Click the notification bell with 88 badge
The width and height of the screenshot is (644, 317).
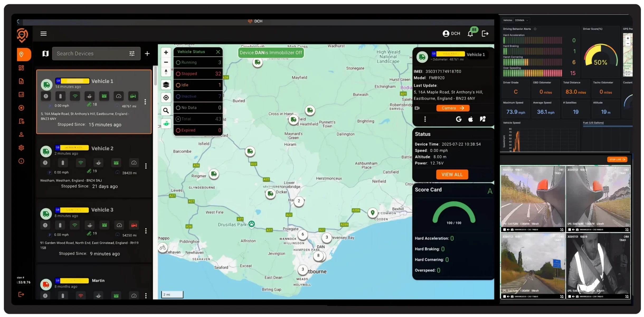[470, 34]
